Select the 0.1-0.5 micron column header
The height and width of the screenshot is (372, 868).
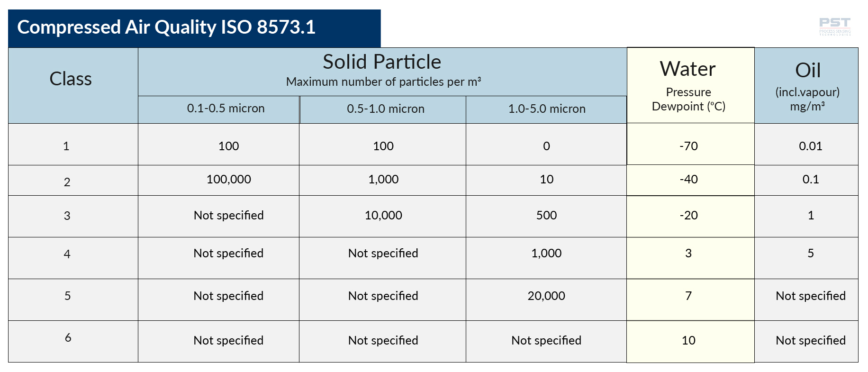(226, 109)
